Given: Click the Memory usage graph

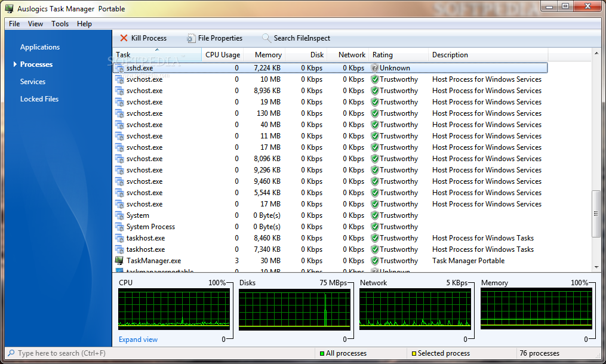Looking at the screenshot, I should (536, 309).
